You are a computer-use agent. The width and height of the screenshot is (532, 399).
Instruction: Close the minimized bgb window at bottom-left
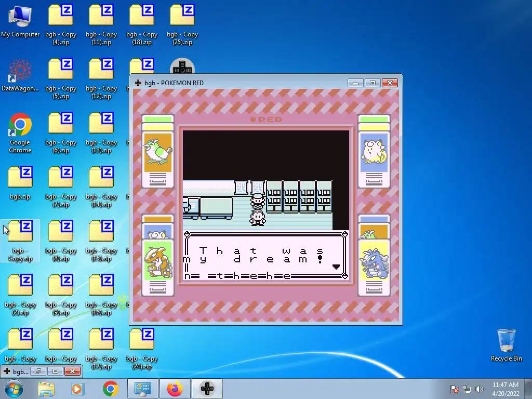coord(72,371)
